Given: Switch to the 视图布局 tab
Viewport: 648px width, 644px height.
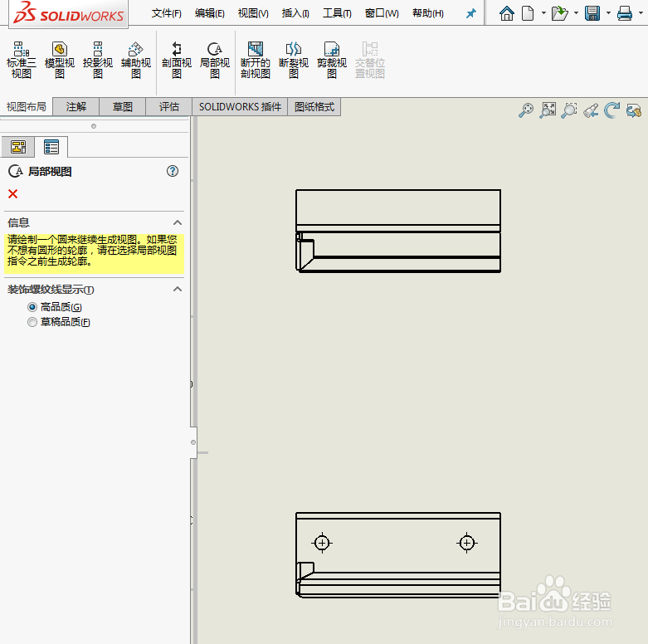Looking at the screenshot, I should pos(26,107).
